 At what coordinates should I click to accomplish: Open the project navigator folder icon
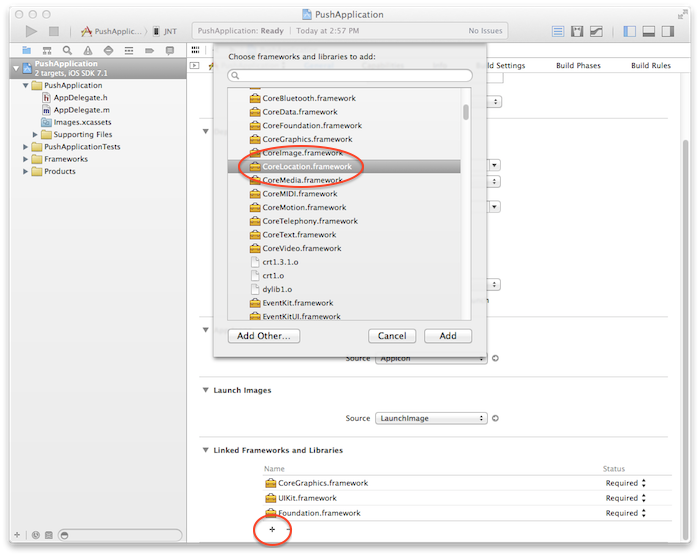pos(27,50)
